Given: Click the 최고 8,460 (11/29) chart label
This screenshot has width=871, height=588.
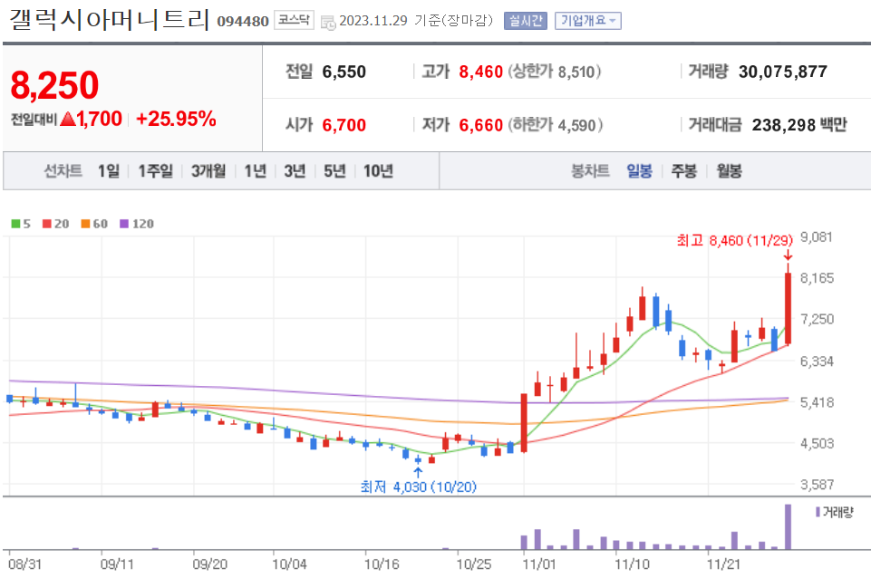Looking at the screenshot, I should [x=734, y=241].
